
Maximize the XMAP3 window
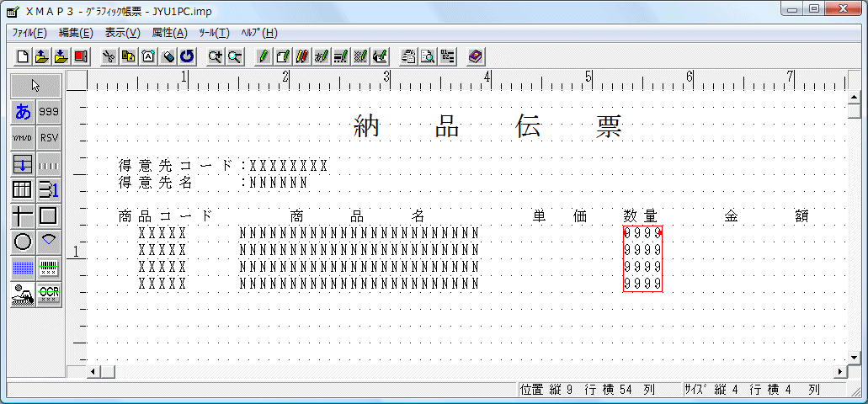[813, 8]
